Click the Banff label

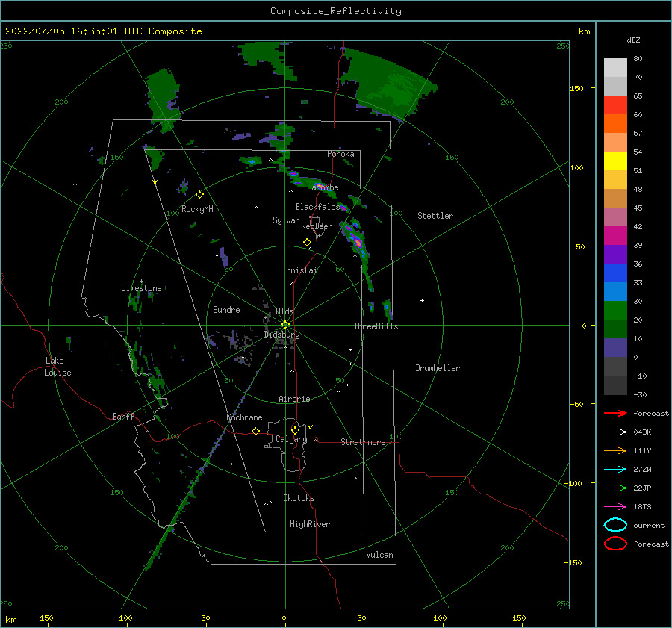click(123, 416)
